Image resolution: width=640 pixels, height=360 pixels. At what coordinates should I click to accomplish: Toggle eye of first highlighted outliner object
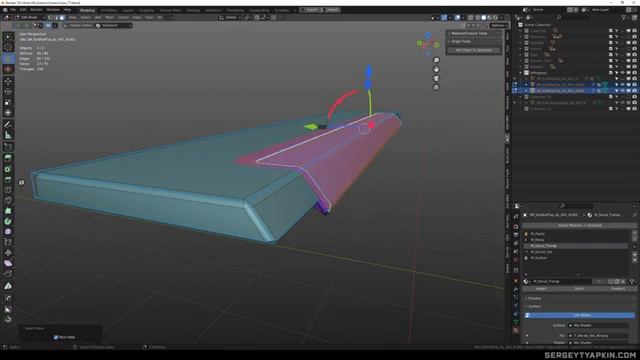pyautogui.click(x=622, y=84)
